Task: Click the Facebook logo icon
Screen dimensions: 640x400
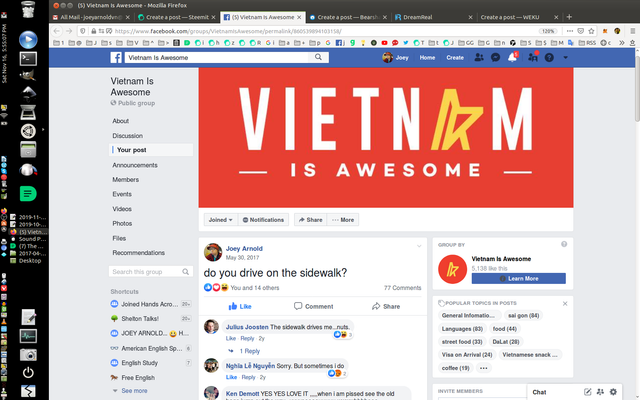Action: [x=116, y=58]
